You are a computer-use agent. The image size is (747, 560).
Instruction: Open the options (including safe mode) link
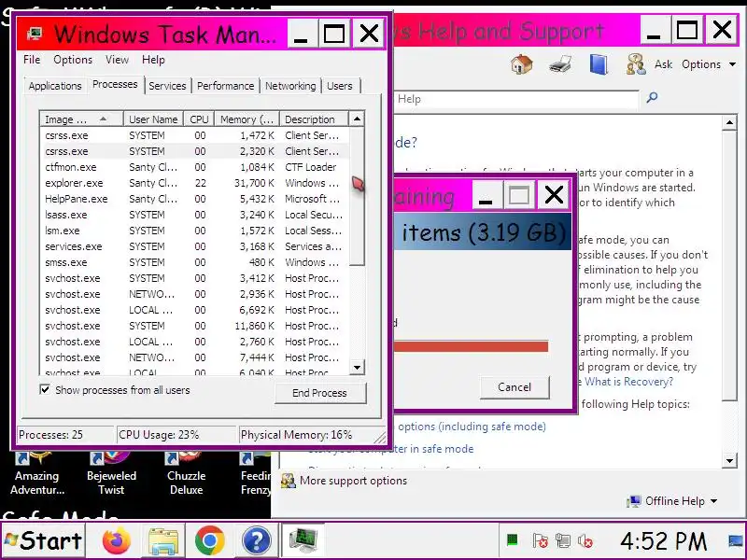pos(472,427)
